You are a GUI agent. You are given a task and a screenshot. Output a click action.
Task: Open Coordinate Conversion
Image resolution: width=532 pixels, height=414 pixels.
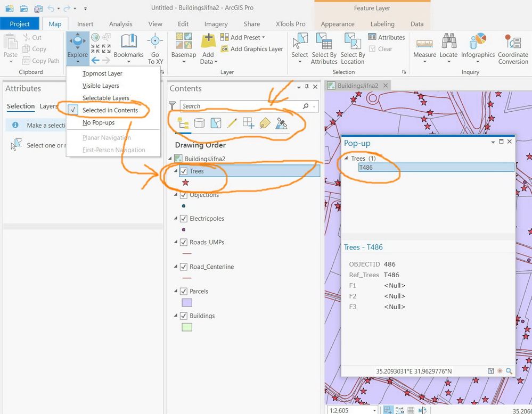pyautogui.click(x=513, y=48)
